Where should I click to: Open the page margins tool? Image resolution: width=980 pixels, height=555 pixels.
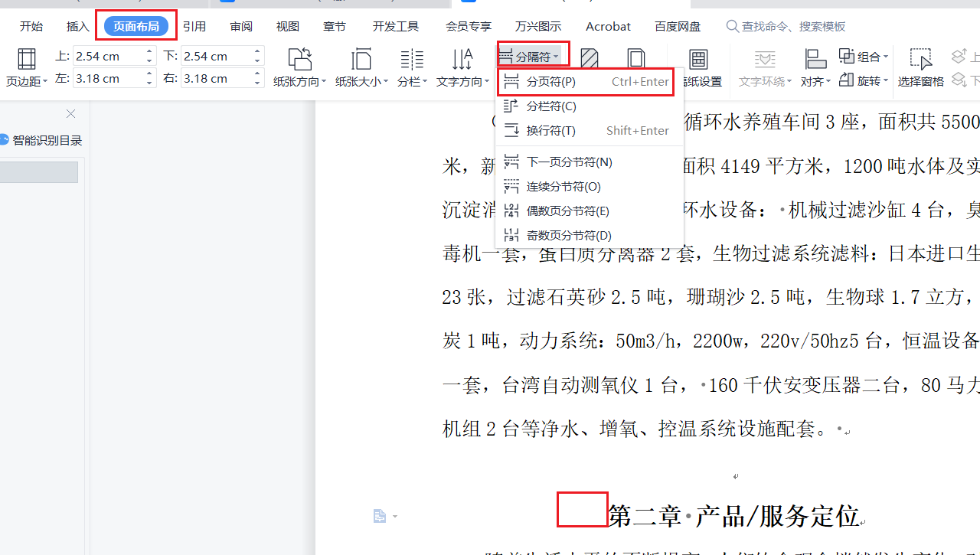[x=26, y=60]
